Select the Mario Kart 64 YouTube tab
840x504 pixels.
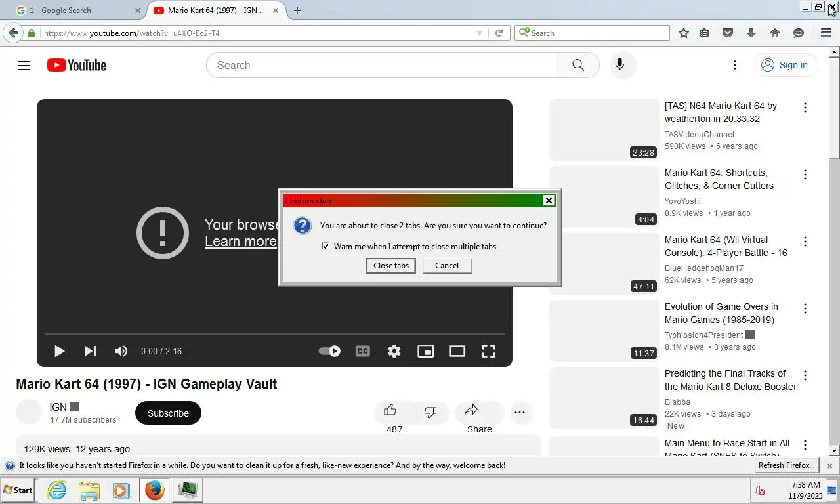[x=217, y=10]
